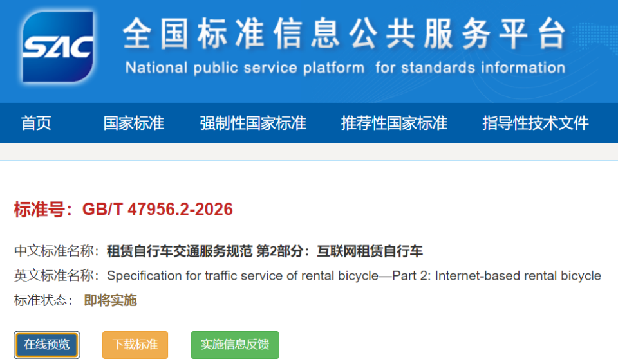Click National public service platform subtitle

[345, 68]
